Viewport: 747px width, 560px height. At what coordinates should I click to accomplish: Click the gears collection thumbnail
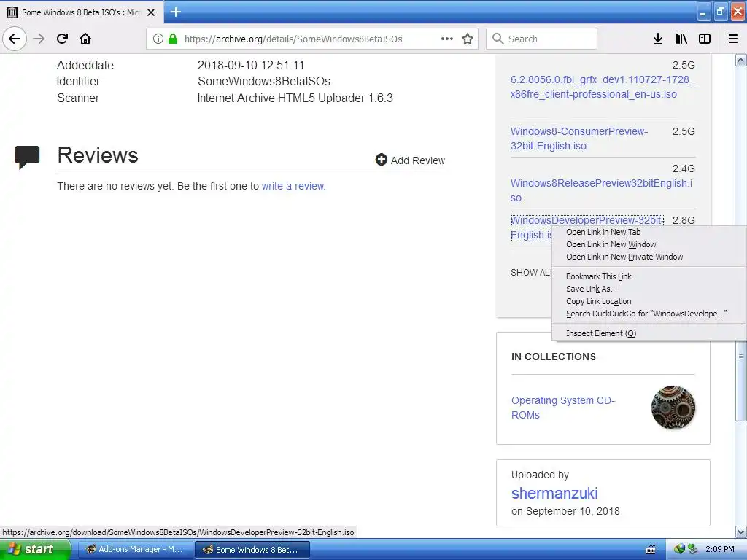point(673,407)
